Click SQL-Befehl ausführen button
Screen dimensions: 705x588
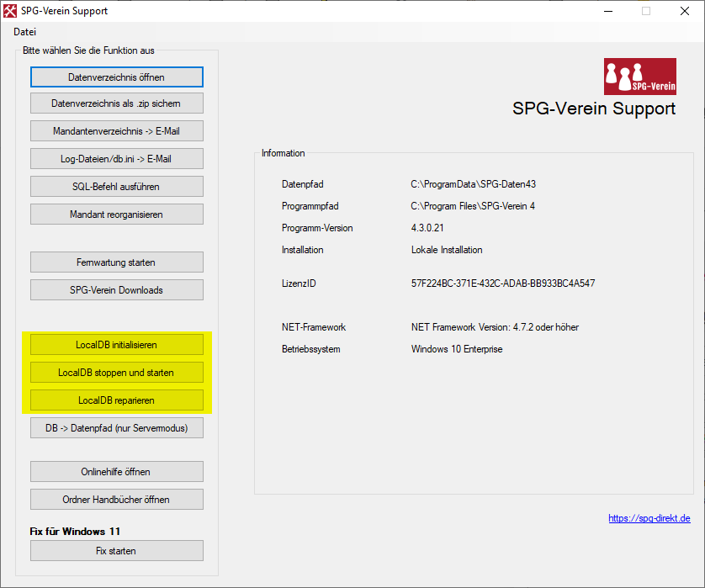(x=116, y=187)
